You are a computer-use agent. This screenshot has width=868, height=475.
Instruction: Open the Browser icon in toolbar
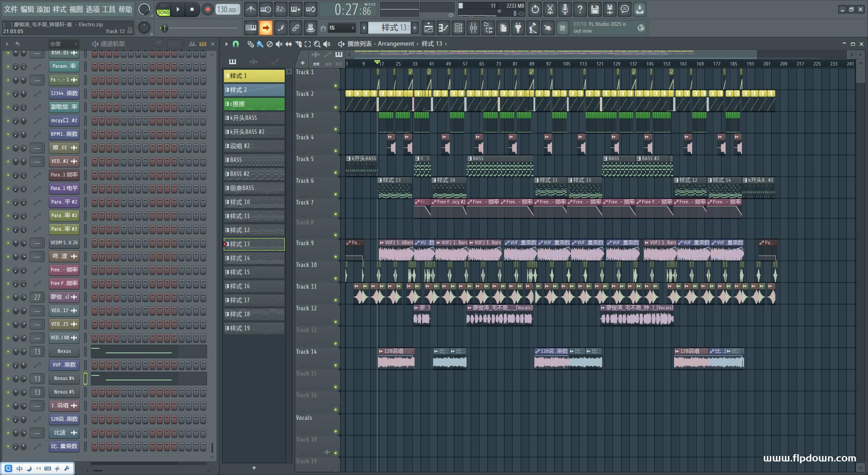click(x=488, y=28)
